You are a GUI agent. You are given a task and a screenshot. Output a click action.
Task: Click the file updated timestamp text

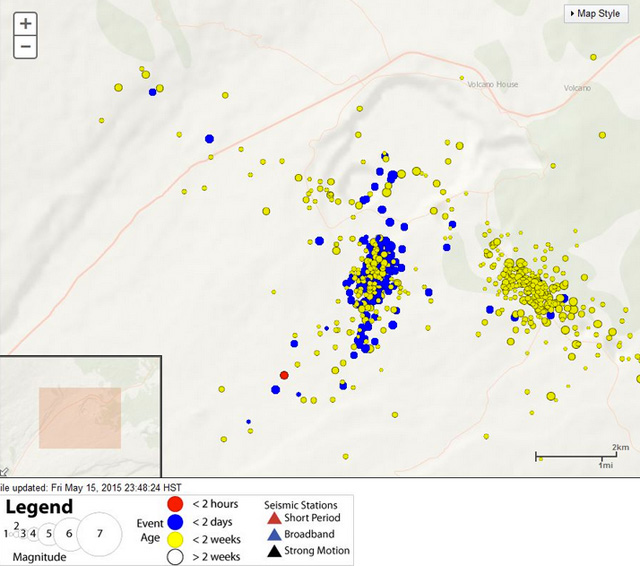click(90, 488)
